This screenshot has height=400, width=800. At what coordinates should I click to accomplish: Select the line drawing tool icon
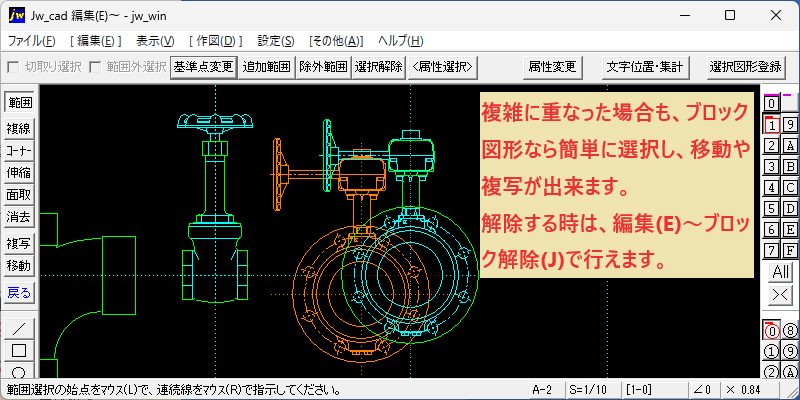point(19,329)
